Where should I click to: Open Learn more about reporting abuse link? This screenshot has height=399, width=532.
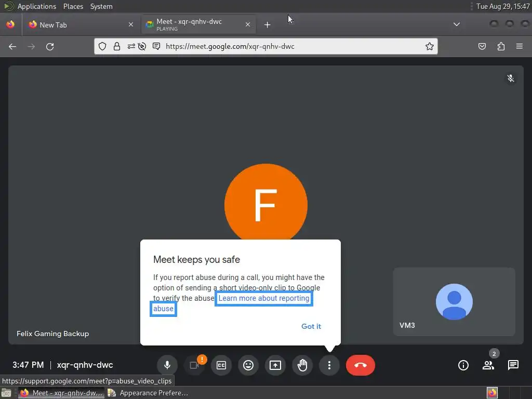point(264,298)
